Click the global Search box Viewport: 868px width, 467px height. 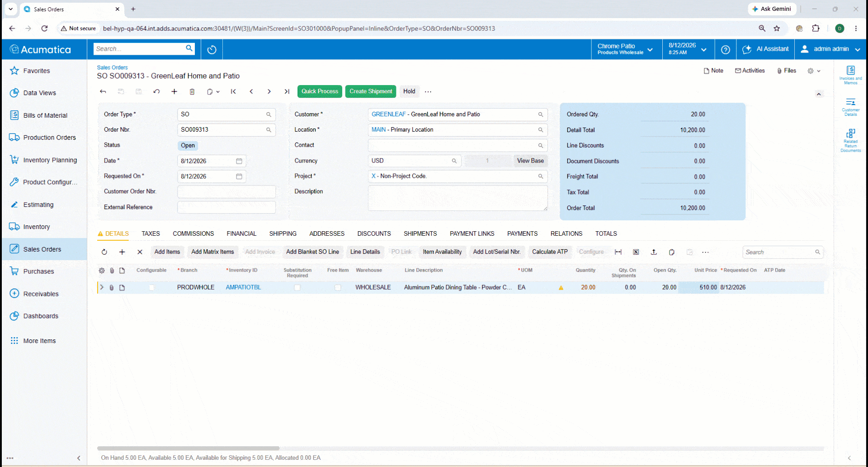(144, 49)
